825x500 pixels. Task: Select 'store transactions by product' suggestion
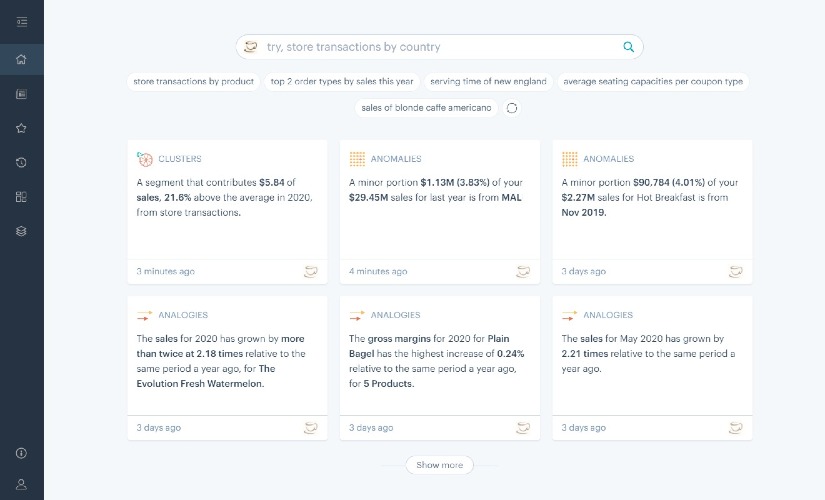tap(193, 81)
